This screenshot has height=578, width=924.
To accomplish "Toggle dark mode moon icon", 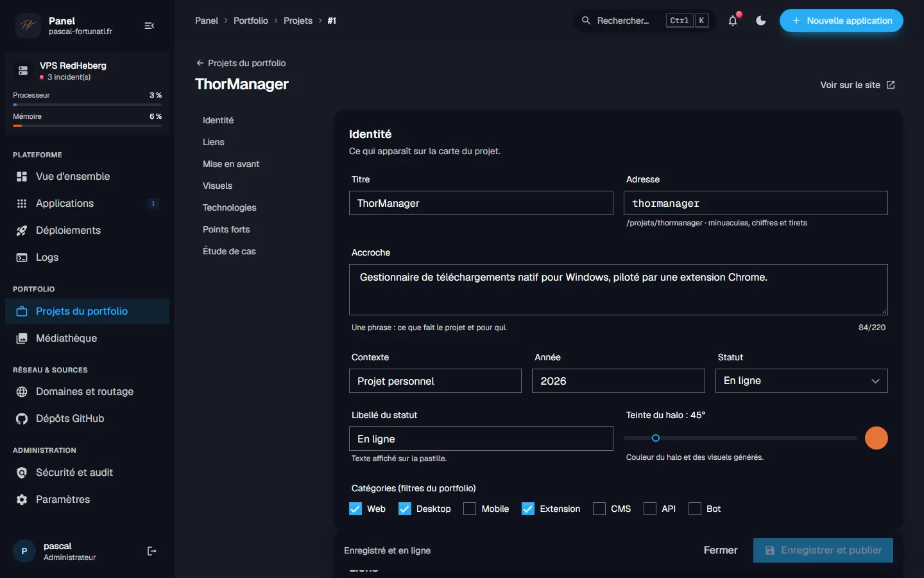I will click(x=761, y=21).
